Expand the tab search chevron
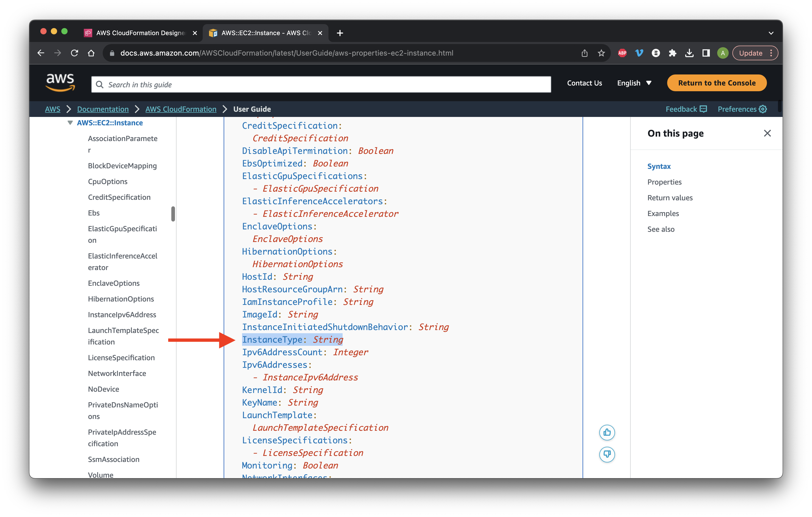Viewport: 812px width, 517px height. [x=771, y=33]
